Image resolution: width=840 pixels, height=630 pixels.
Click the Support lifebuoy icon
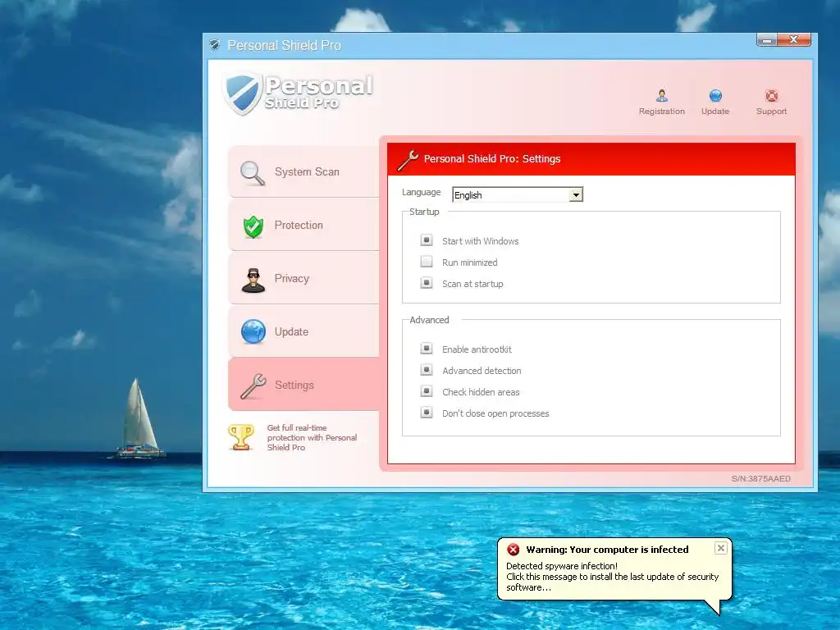point(771,96)
